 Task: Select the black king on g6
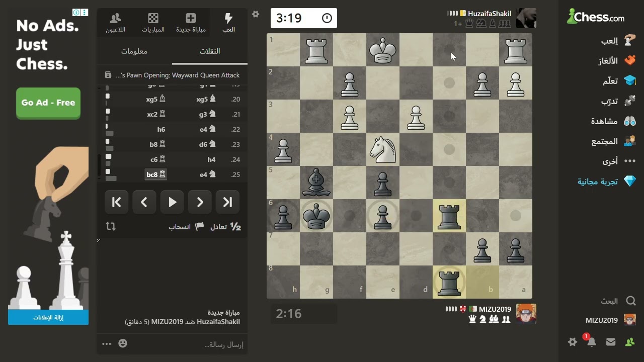click(x=316, y=216)
